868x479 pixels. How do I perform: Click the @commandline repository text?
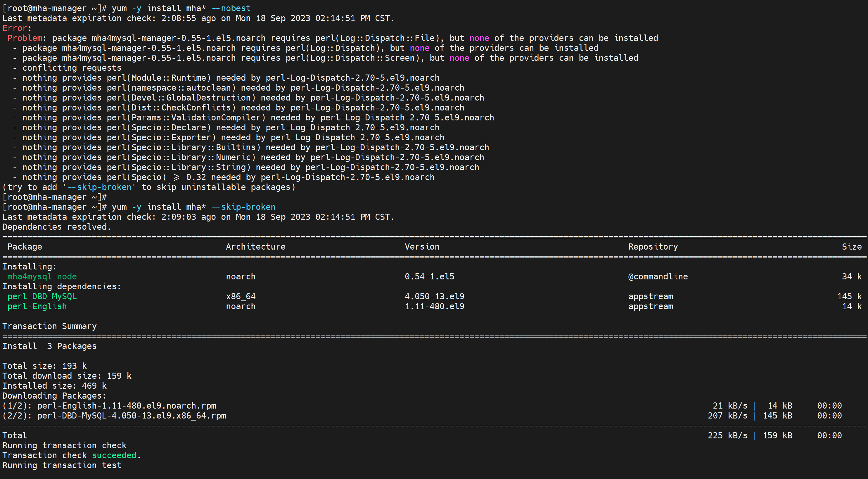pyautogui.click(x=658, y=276)
